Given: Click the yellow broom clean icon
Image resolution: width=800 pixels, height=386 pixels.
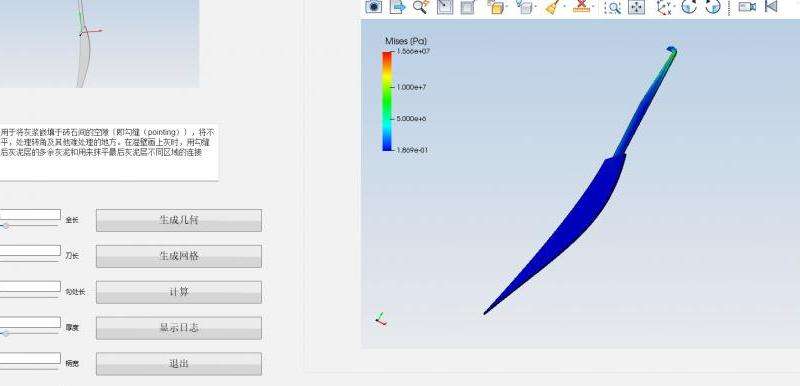Looking at the screenshot, I should tap(553, 7).
